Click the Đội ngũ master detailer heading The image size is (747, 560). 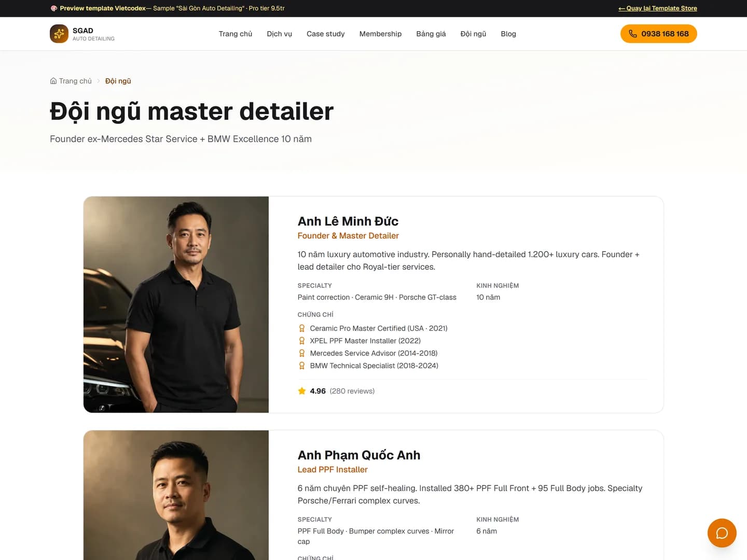coord(191,111)
